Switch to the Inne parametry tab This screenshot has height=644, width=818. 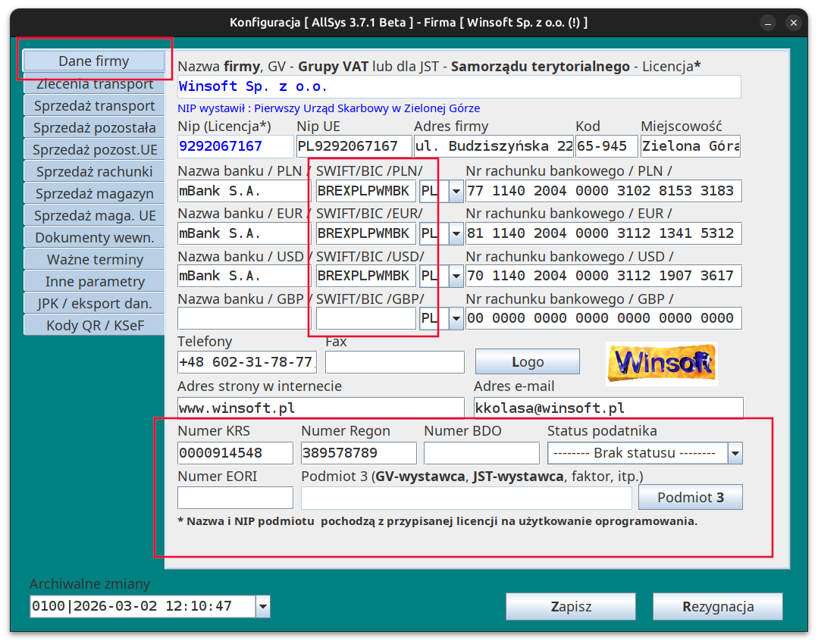pyautogui.click(x=94, y=282)
